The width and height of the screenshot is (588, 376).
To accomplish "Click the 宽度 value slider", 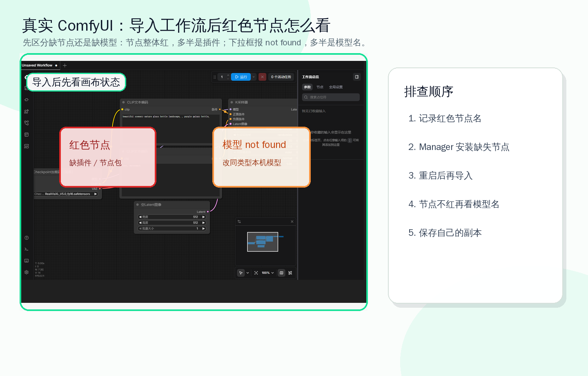I will tap(172, 217).
